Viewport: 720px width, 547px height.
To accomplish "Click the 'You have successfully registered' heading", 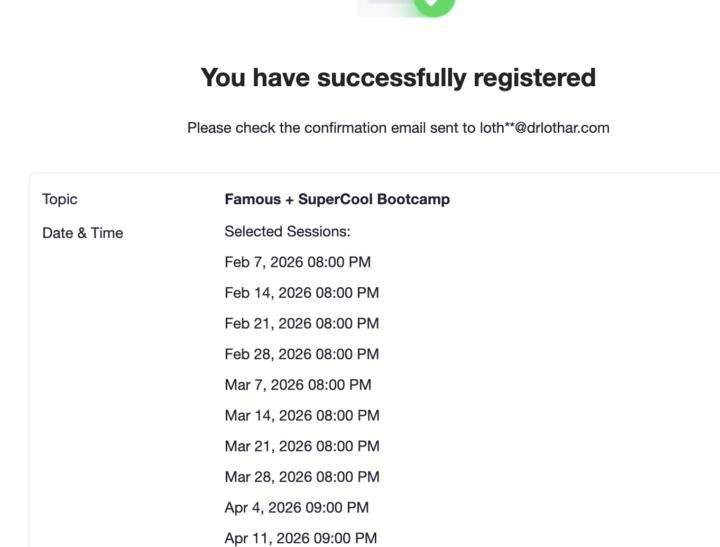I will [398, 77].
